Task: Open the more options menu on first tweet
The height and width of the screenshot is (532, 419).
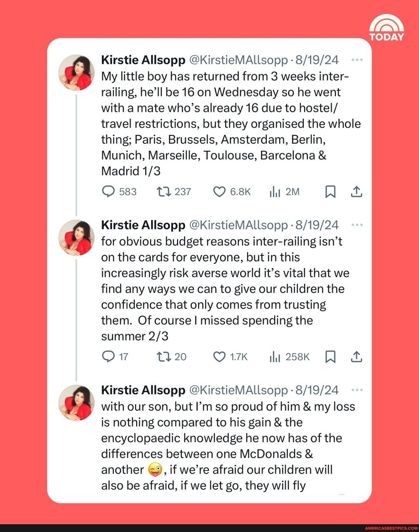Action: (357, 60)
